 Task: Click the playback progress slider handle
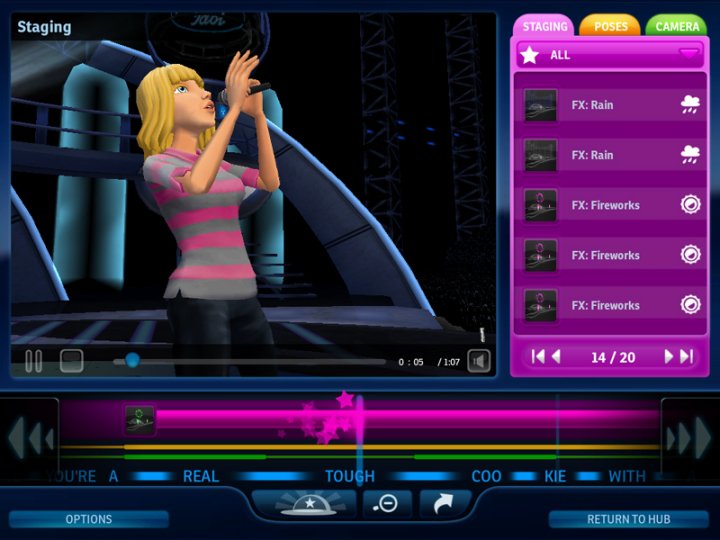tap(132, 361)
